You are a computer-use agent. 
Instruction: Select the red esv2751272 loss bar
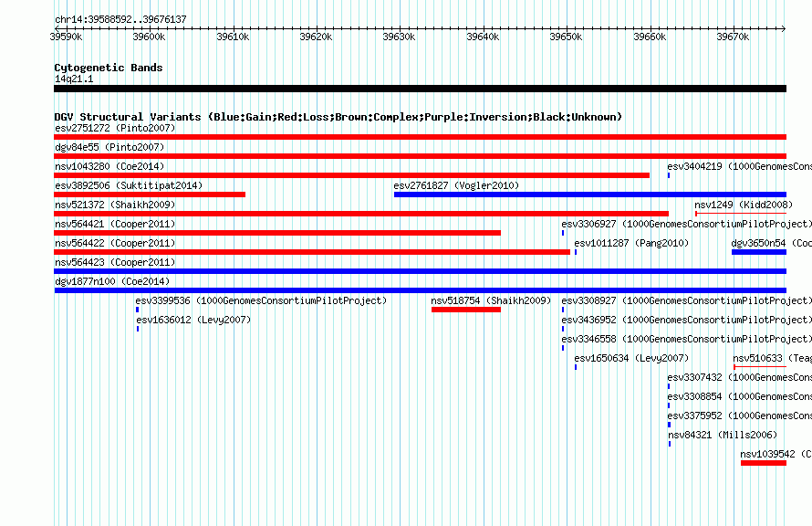420,137
